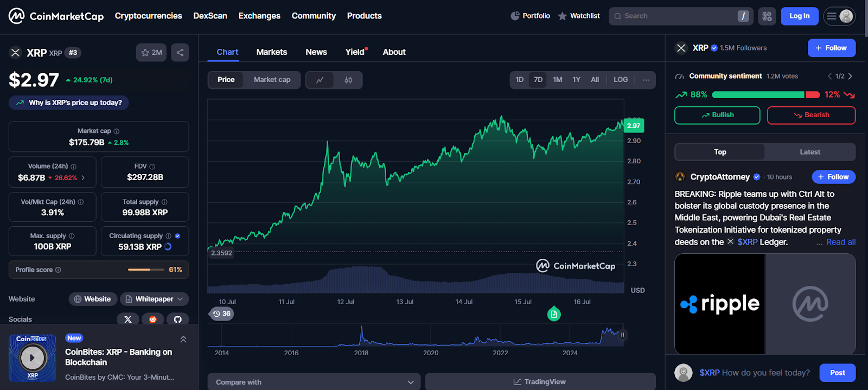Click the green document marker on chart

click(554, 314)
